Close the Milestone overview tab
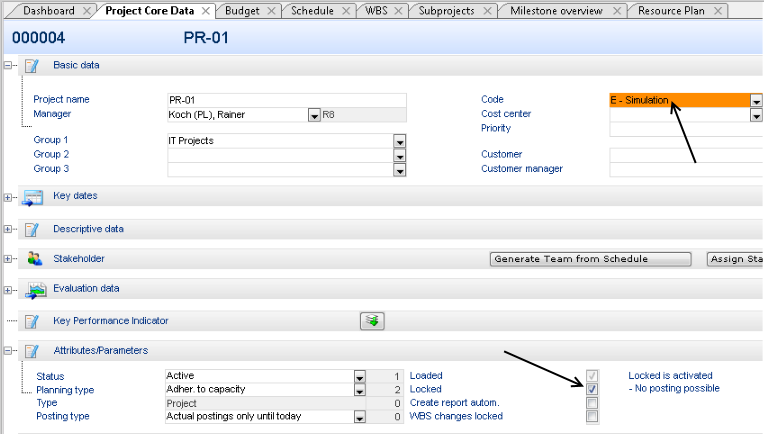The width and height of the screenshot is (764, 434). 617,11
